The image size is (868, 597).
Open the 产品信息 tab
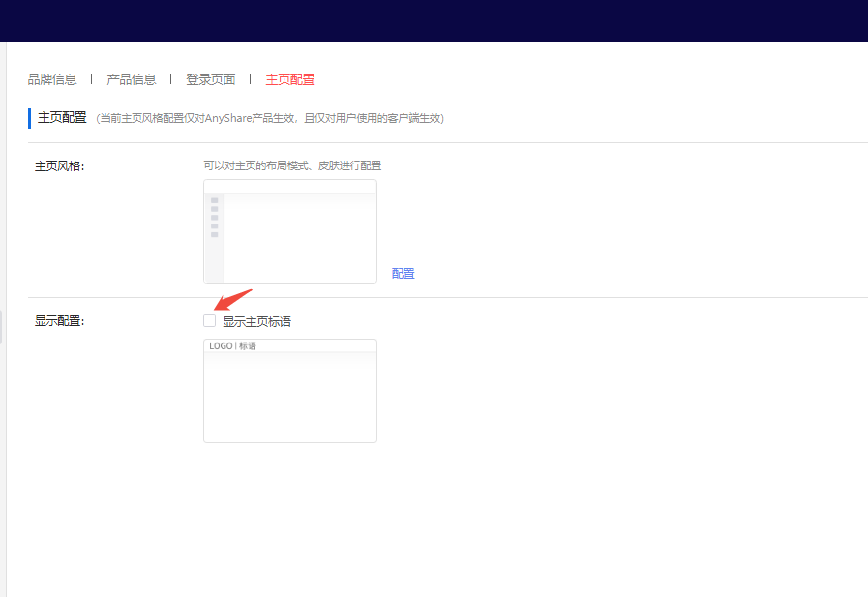pyautogui.click(x=131, y=78)
